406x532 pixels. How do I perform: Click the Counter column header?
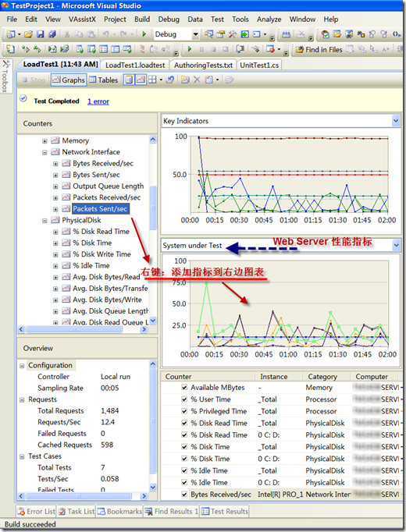click(208, 376)
